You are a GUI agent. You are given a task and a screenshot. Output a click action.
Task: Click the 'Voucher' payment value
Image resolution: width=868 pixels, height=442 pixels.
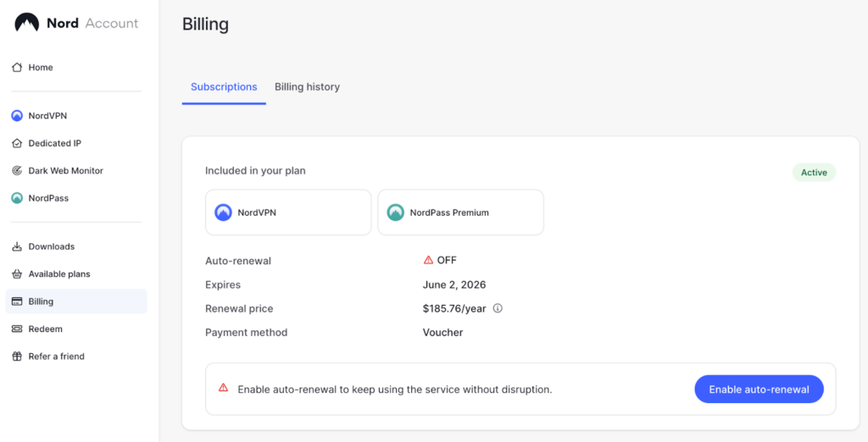(x=442, y=333)
